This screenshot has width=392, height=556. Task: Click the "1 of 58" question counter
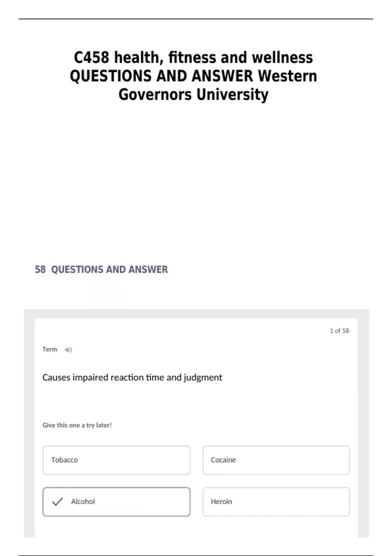pos(339,331)
